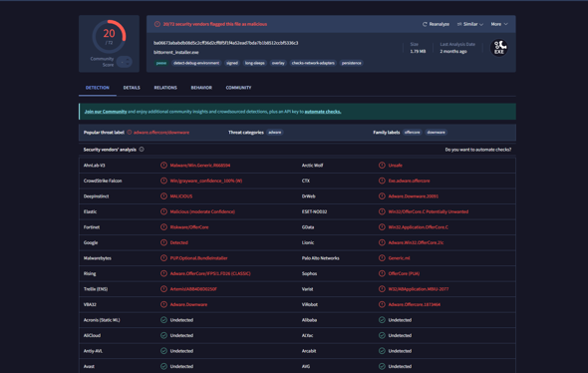Open the Behavior tab

coord(201,88)
